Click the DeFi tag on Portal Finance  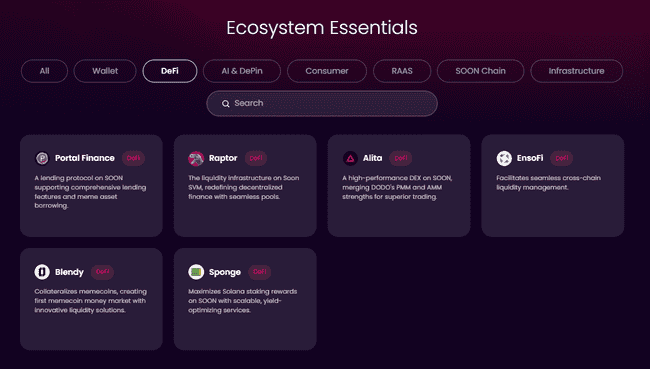pos(133,158)
